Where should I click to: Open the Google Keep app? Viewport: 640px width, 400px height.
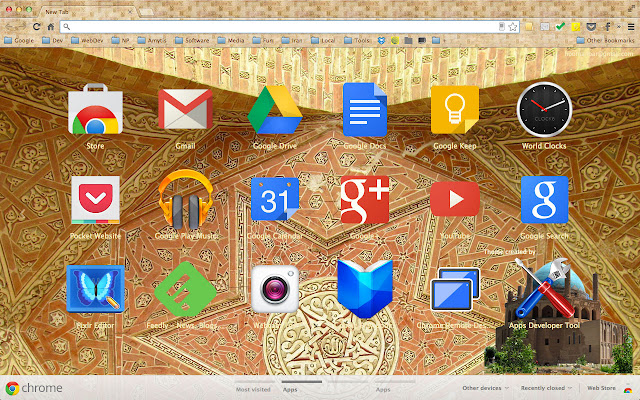[455, 109]
